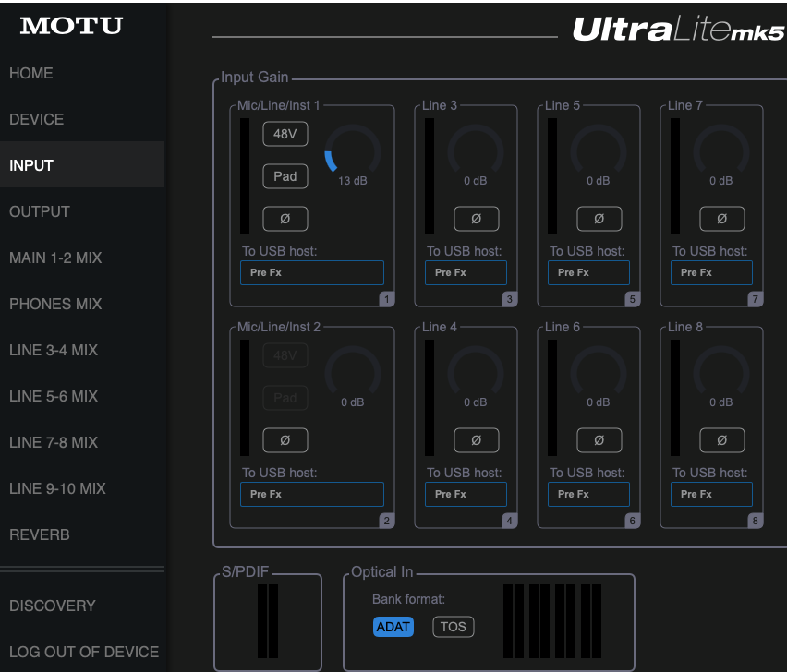This screenshot has width=787, height=672.
Task: Toggle the Pad on Mic/Line/Inst 1
Action: [285, 176]
